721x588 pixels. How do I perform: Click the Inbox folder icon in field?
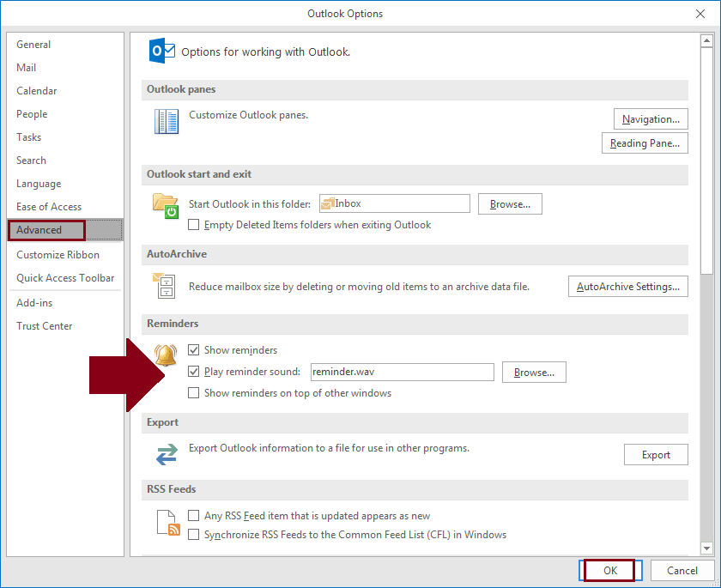coord(327,203)
